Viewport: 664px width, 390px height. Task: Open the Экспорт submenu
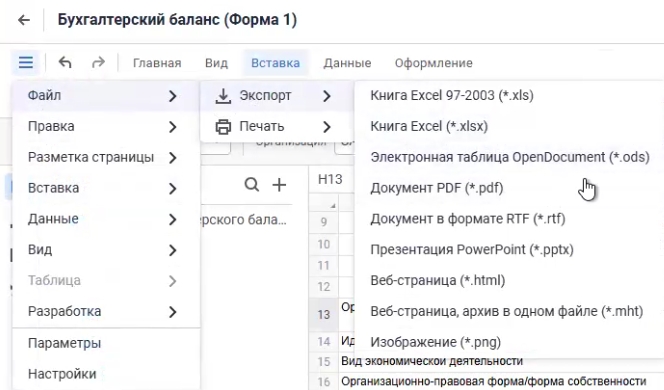pos(277,96)
